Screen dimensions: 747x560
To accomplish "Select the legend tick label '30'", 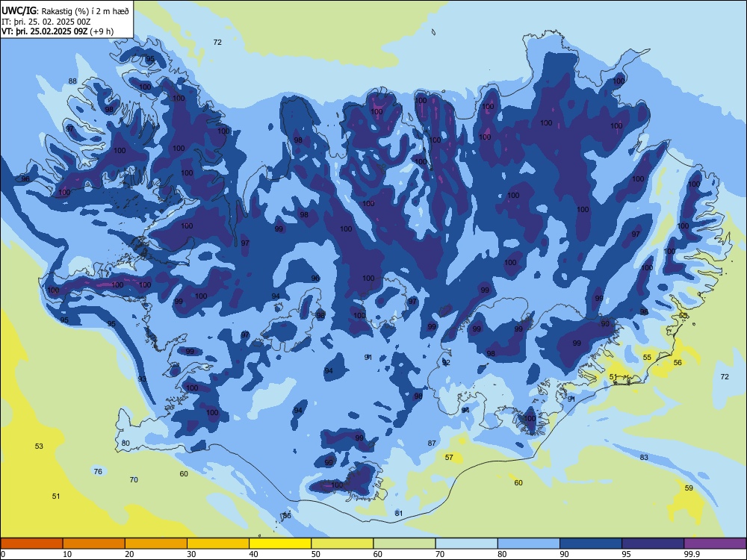I will pyautogui.click(x=191, y=554).
